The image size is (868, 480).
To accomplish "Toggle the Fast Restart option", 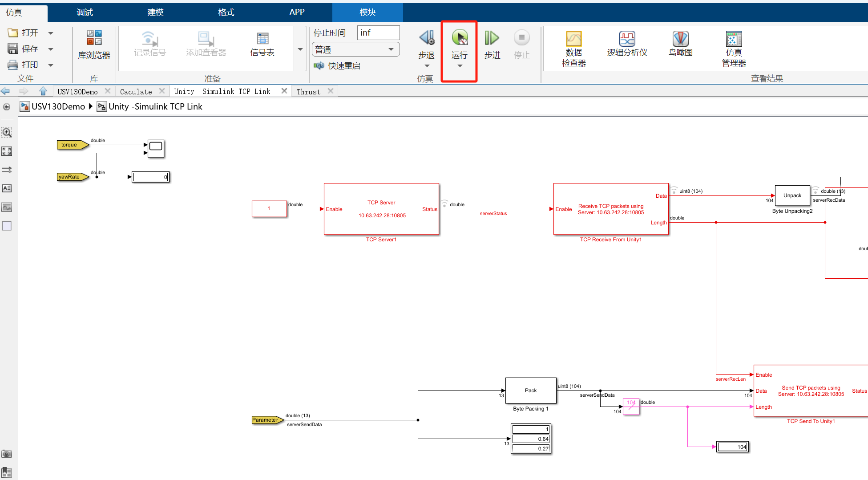I will pos(337,66).
